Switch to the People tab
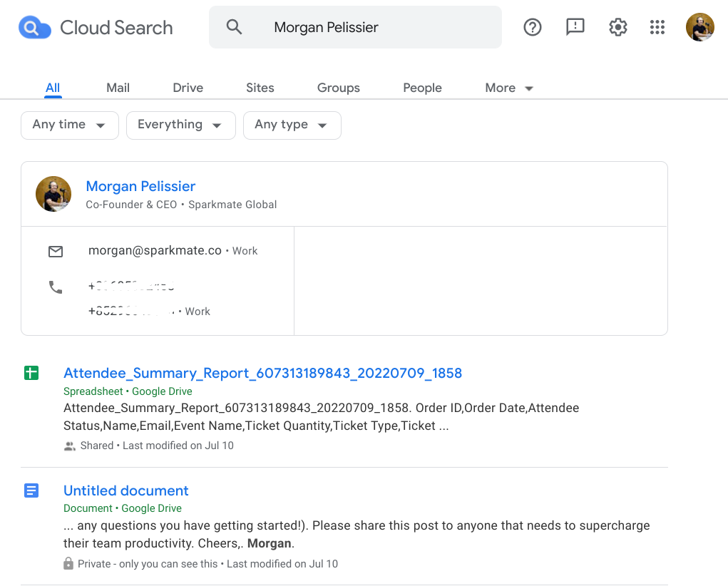Image resolution: width=728 pixels, height=586 pixels. click(423, 88)
